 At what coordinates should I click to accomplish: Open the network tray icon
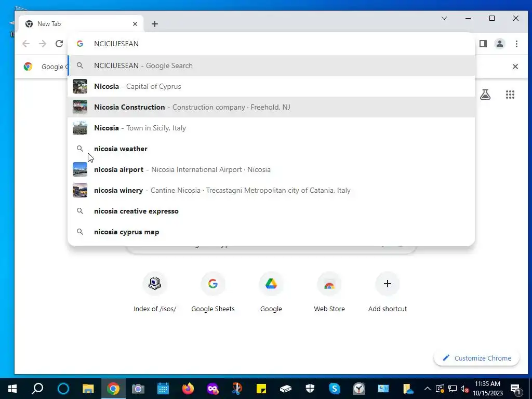pyautogui.click(x=453, y=389)
